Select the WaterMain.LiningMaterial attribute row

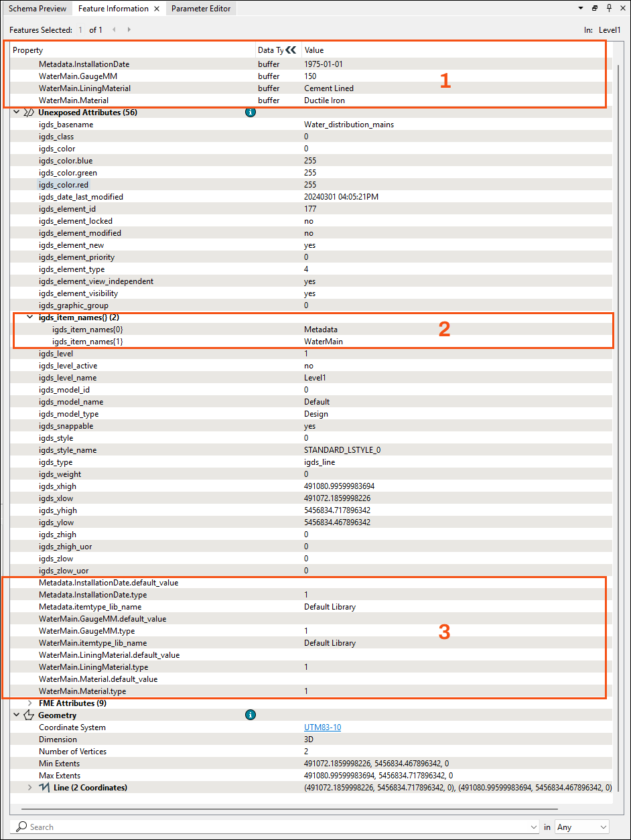click(311, 88)
